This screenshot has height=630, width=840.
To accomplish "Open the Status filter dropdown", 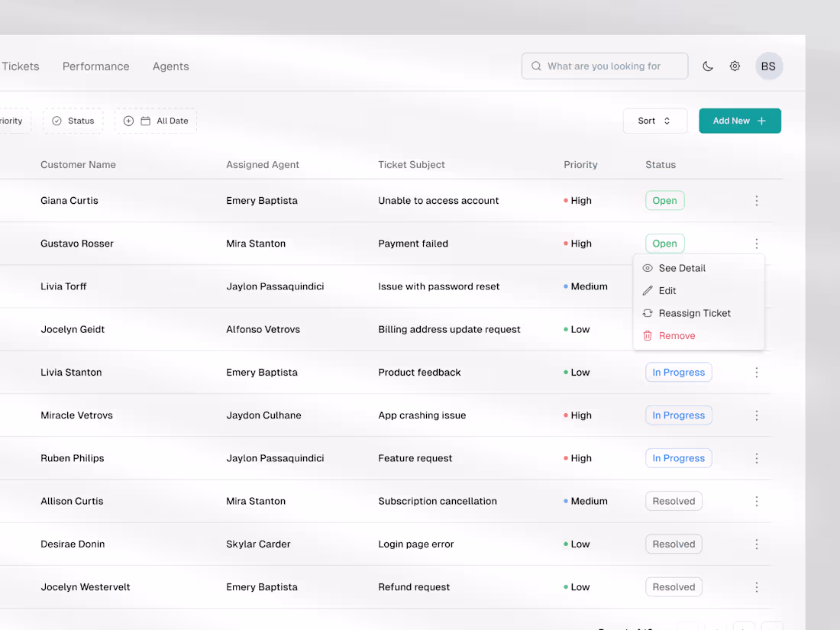I will (73, 120).
